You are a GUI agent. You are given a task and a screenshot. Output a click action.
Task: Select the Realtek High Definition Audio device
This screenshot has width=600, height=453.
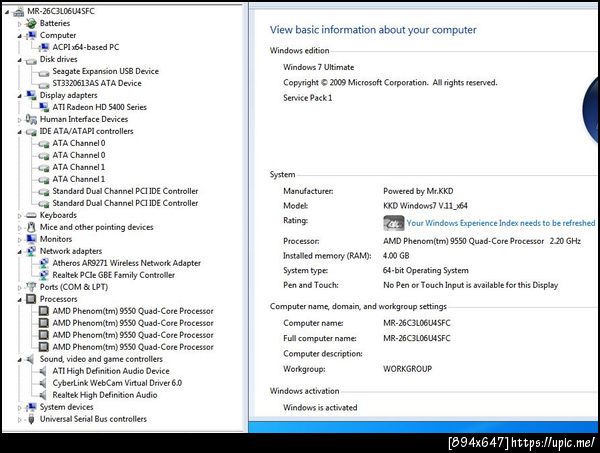click(x=105, y=395)
